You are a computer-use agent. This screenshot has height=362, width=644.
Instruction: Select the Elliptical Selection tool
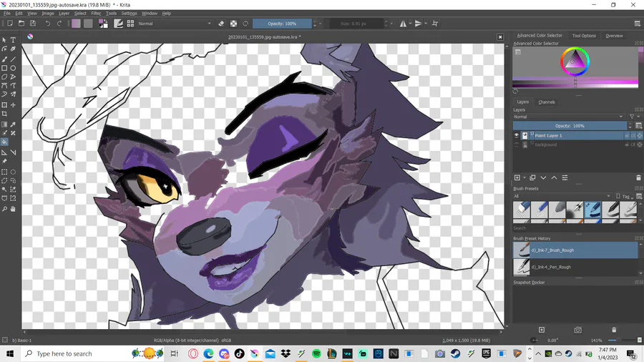coord(13,172)
